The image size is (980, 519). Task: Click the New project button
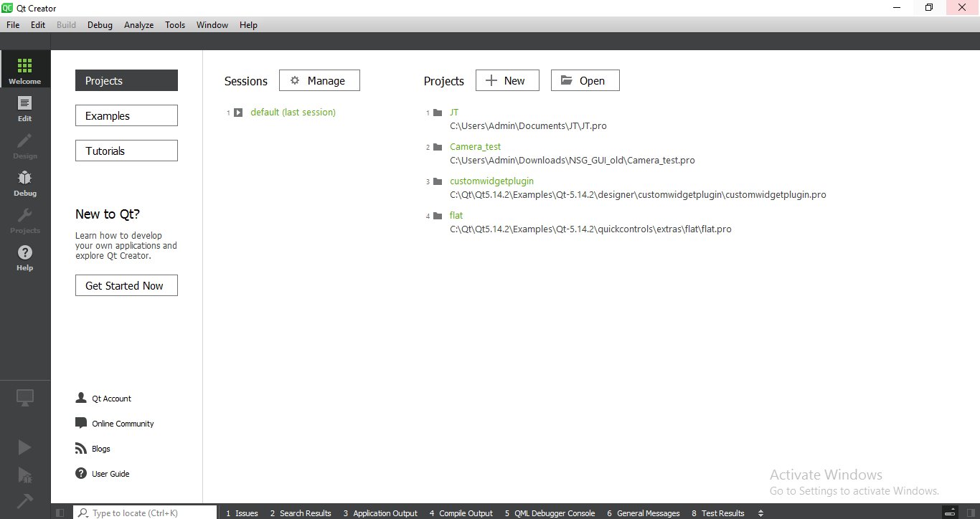tap(507, 81)
